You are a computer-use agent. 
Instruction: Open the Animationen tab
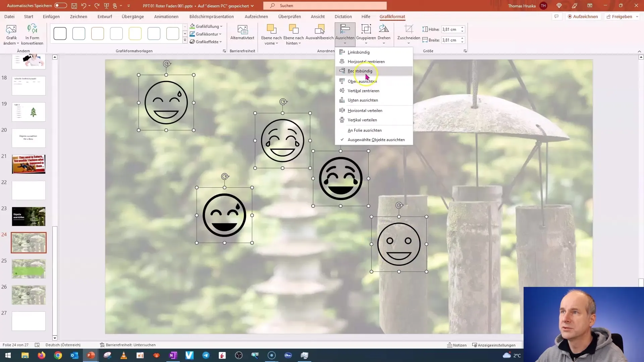coord(166,16)
